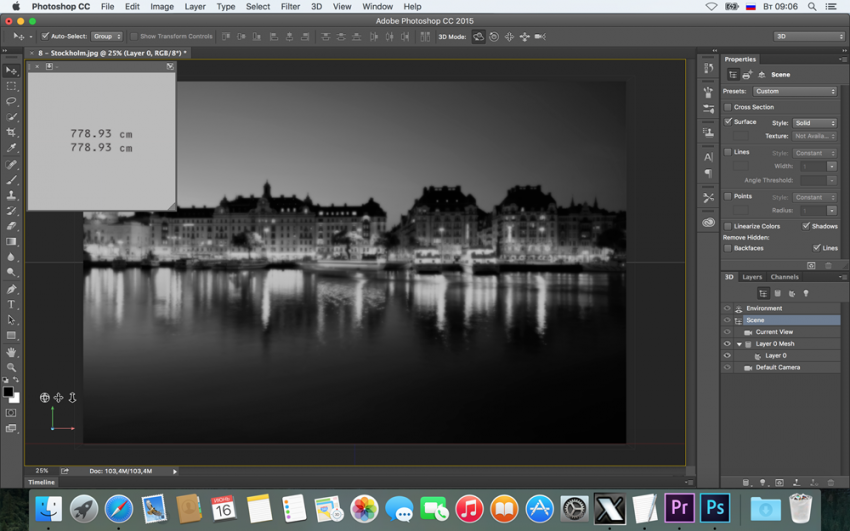Select the Crop tool
The image size is (850, 531).
[12, 133]
